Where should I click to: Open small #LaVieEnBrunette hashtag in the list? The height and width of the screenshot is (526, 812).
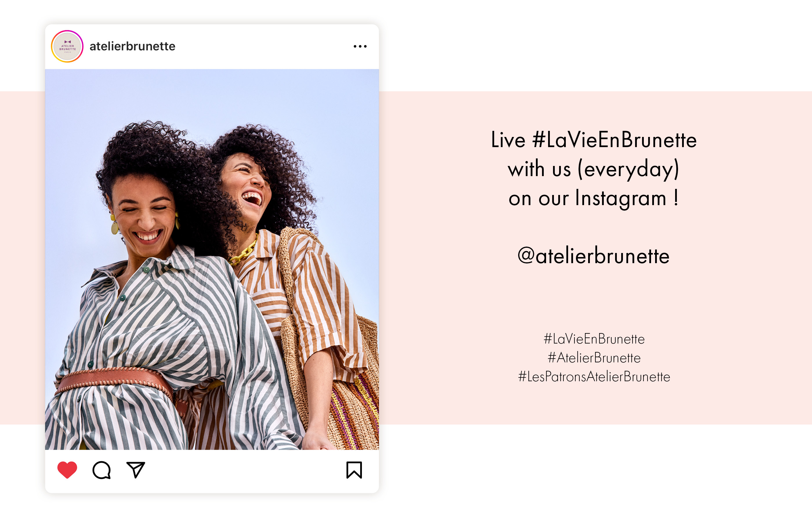point(594,339)
